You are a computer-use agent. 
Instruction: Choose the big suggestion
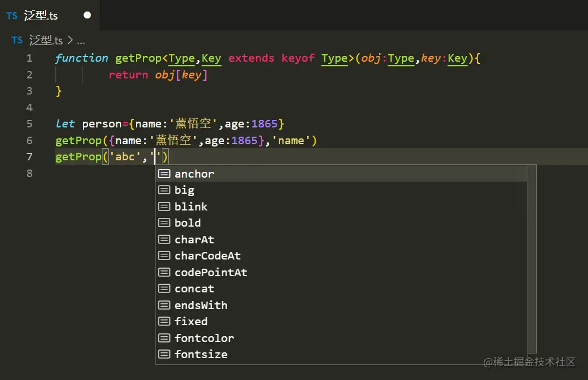click(x=342, y=190)
